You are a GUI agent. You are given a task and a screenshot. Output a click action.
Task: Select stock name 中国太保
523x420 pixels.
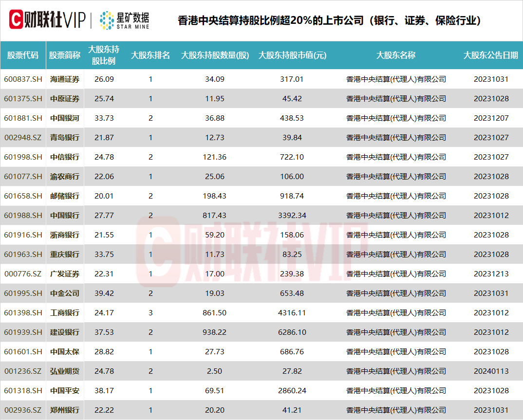pos(65,352)
